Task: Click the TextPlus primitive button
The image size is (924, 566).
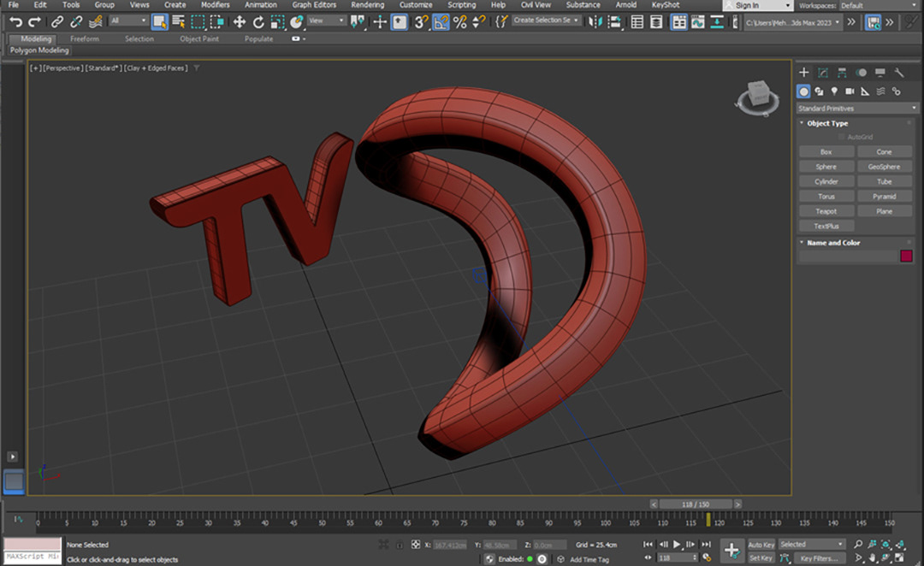Action: click(x=826, y=227)
